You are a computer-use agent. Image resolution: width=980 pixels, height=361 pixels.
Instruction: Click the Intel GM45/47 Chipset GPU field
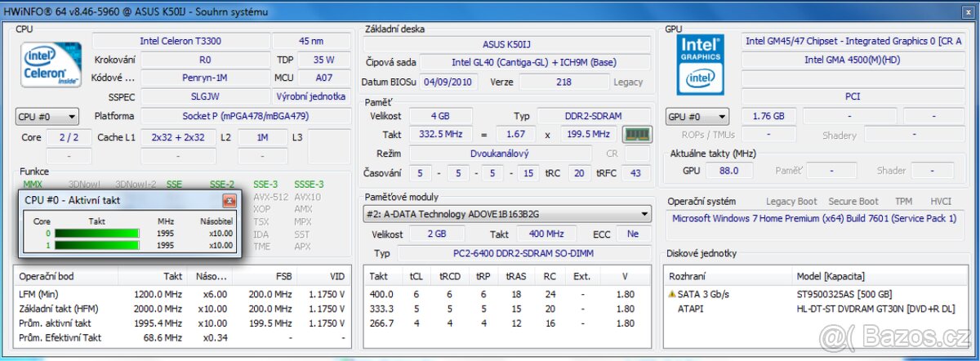click(x=853, y=41)
